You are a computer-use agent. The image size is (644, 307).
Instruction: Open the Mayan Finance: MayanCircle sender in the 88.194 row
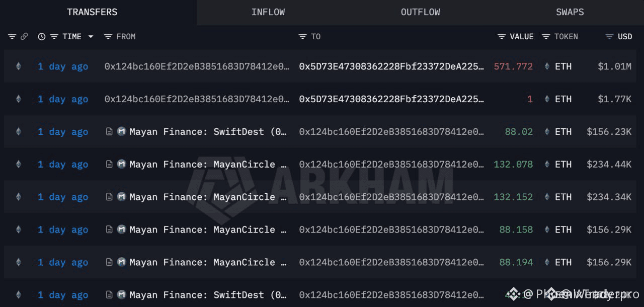pos(208,263)
